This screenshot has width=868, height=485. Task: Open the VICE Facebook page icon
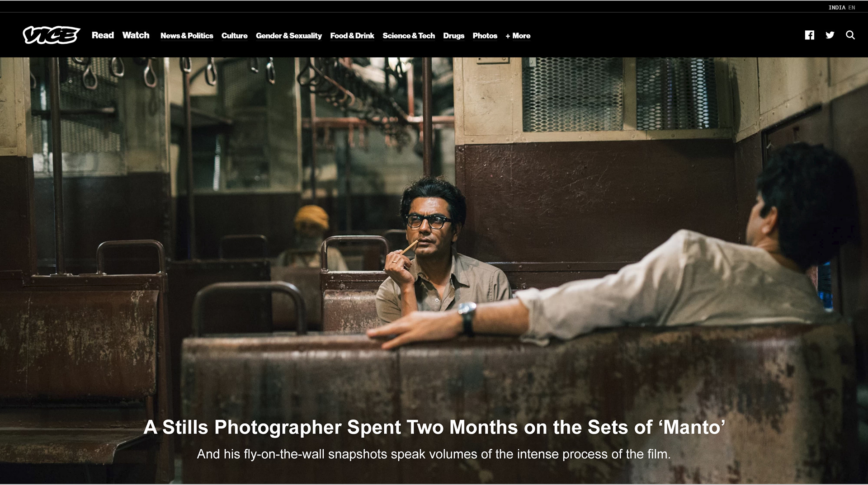809,35
